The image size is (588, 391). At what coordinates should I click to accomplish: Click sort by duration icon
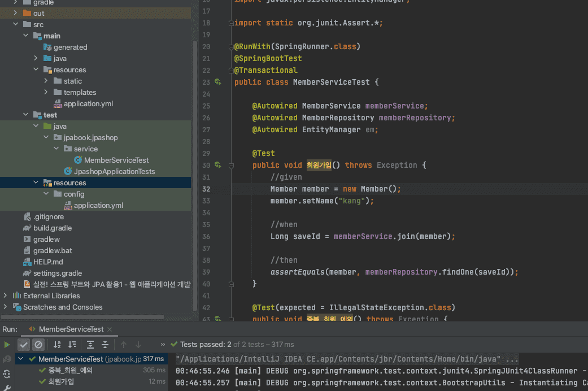tap(72, 344)
